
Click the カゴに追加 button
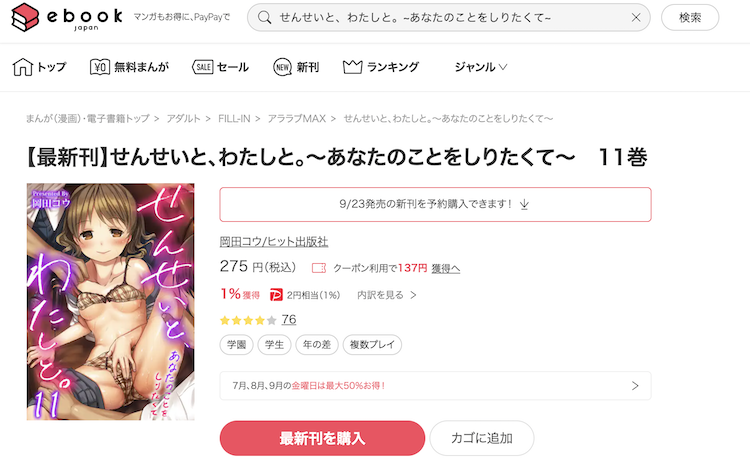pyautogui.click(x=482, y=438)
